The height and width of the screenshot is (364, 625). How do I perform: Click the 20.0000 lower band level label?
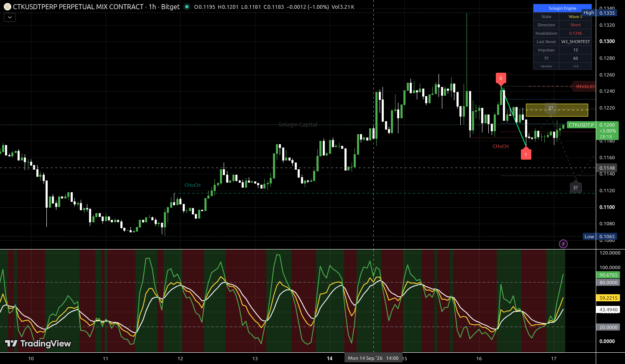click(x=608, y=327)
